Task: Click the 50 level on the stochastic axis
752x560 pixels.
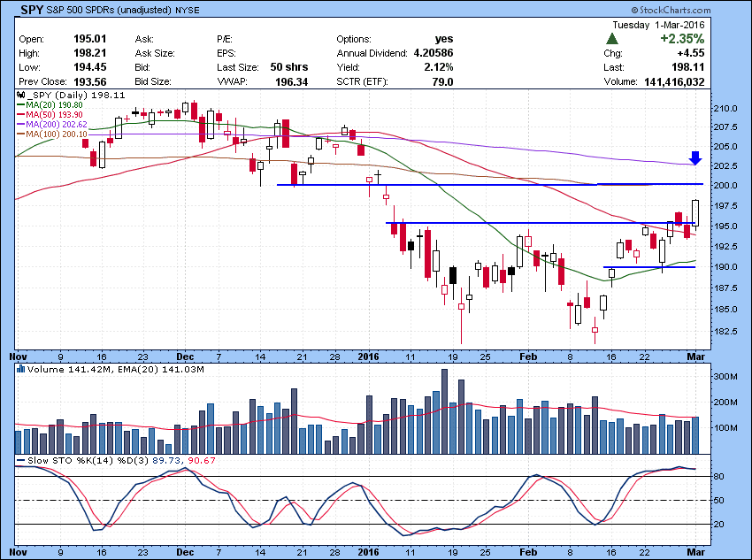Action: click(719, 501)
